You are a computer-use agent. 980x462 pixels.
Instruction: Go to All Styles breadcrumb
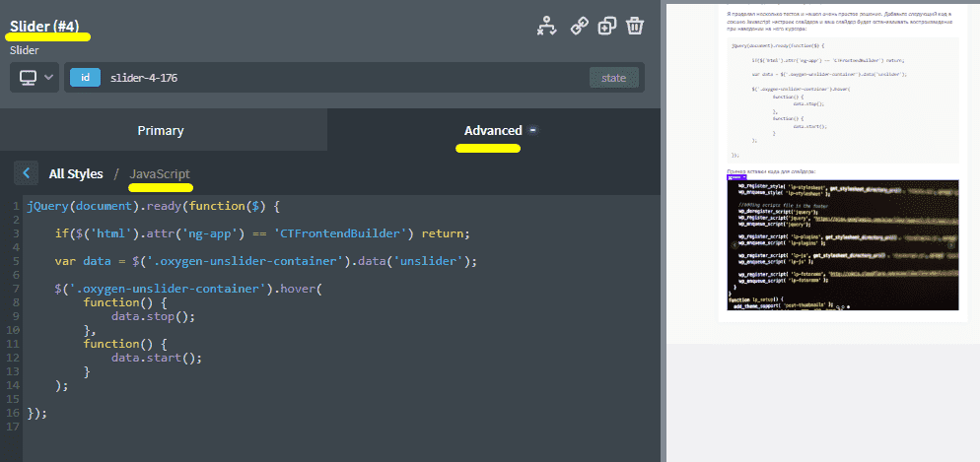coord(76,173)
